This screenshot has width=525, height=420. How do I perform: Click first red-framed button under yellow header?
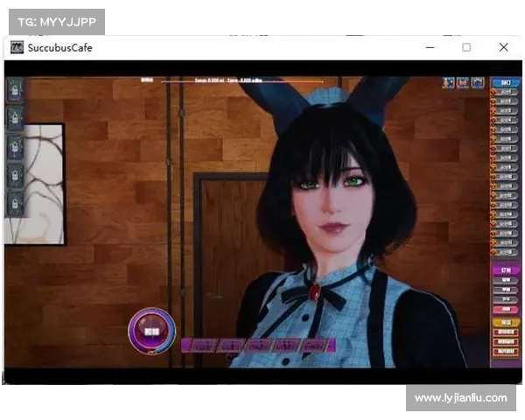pyautogui.click(x=506, y=332)
